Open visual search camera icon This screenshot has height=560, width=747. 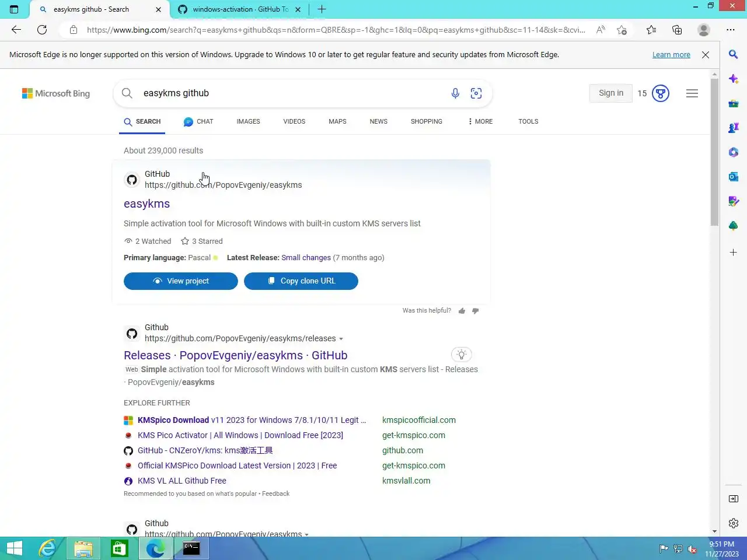click(476, 93)
